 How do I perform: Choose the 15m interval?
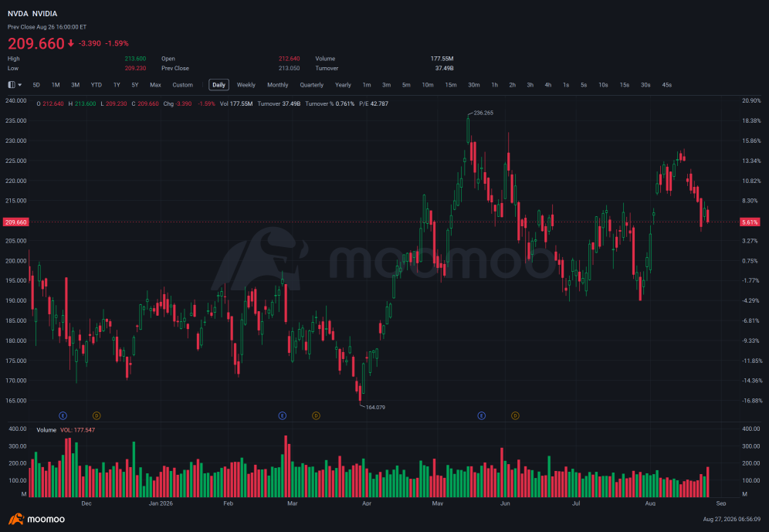[x=451, y=85]
